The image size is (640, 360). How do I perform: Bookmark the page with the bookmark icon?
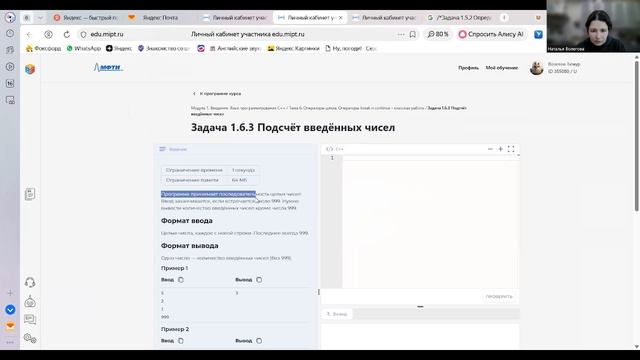(x=413, y=34)
